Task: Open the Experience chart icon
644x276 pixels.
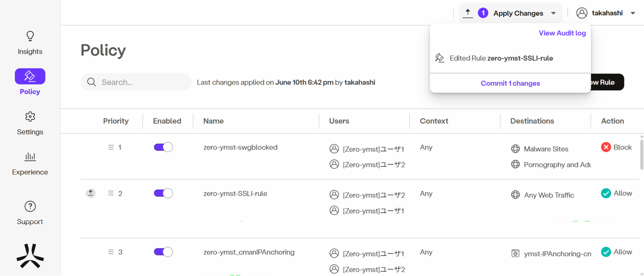Action: [30, 157]
